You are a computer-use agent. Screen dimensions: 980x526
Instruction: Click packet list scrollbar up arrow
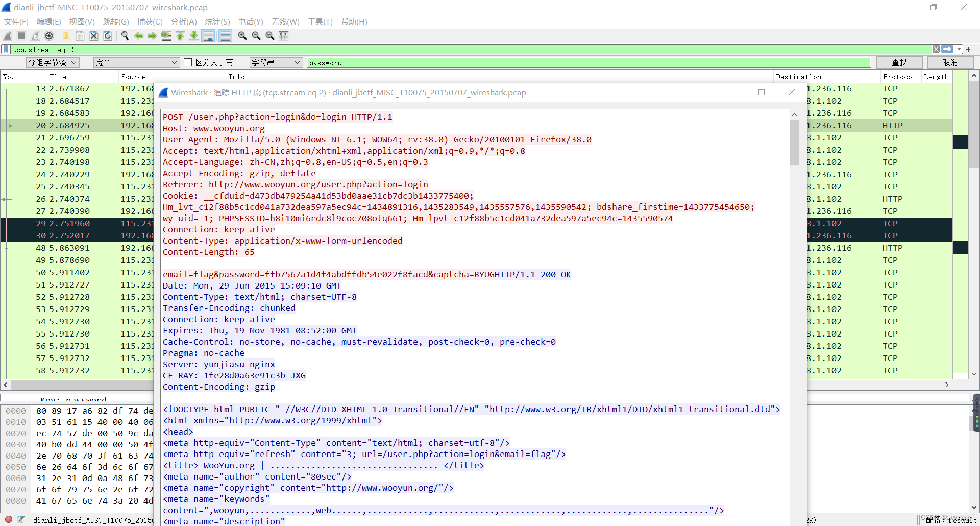(974, 76)
